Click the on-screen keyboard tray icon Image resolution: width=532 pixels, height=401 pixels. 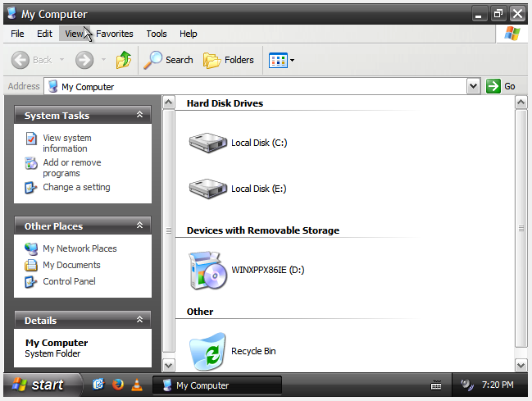pos(436,385)
